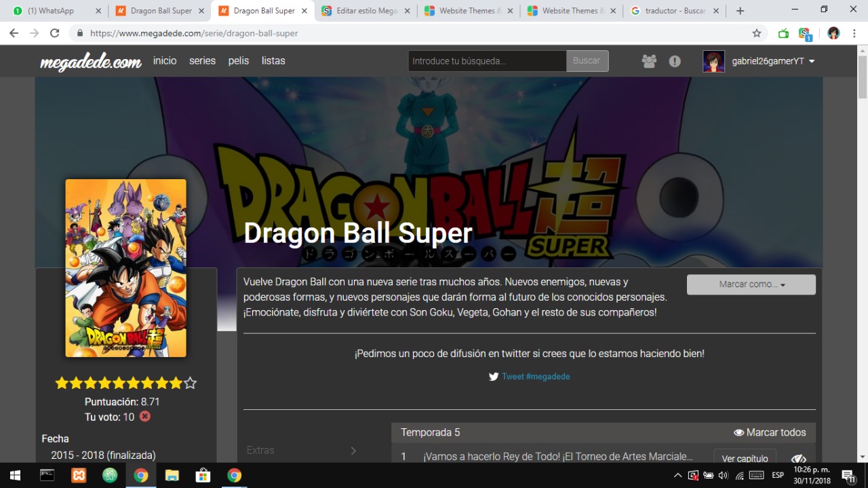Open the Marcar como... dropdown
Screen dimensions: 868x488
pyautogui.click(x=751, y=284)
